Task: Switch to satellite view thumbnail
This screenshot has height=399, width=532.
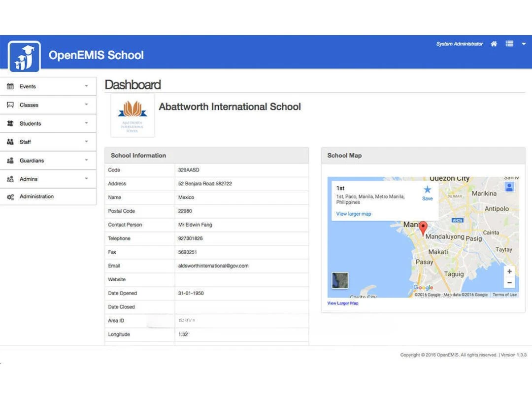Action: click(x=340, y=280)
